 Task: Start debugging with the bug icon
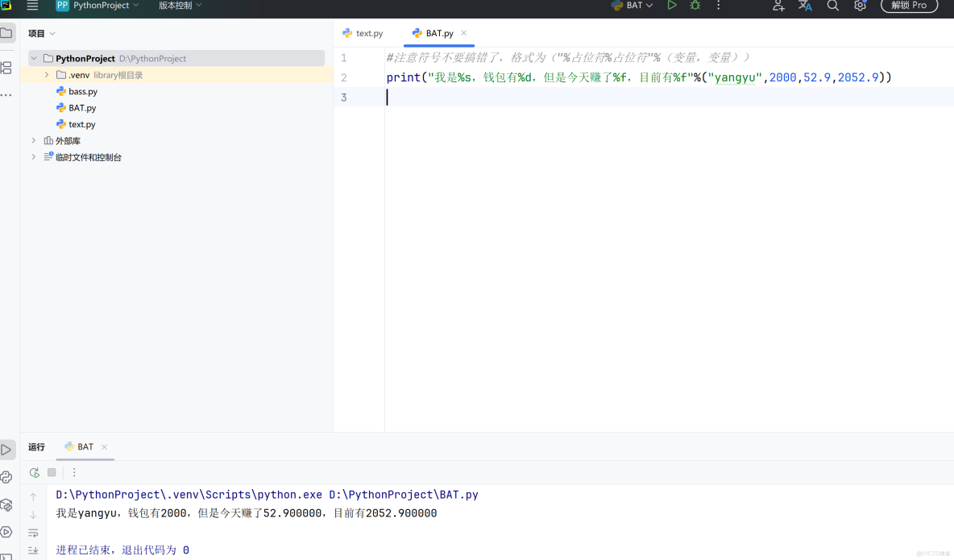(x=695, y=6)
